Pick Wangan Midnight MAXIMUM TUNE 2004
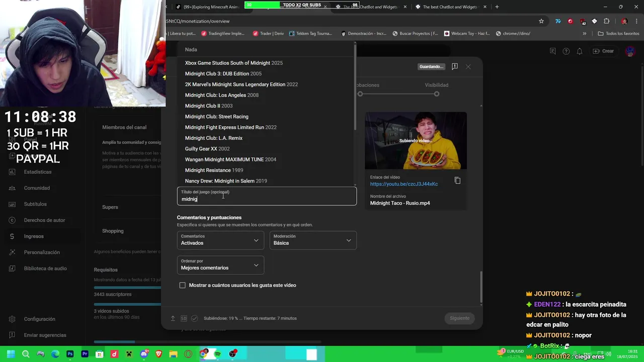This screenshot has height=362, width=644. click(x=266, y=159)
